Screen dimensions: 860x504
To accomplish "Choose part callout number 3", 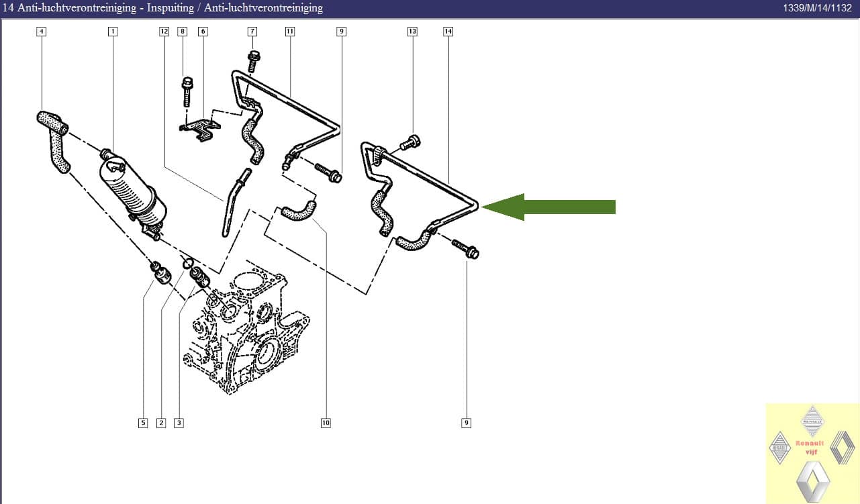I will pyautogui.click(x=179, y=423).
